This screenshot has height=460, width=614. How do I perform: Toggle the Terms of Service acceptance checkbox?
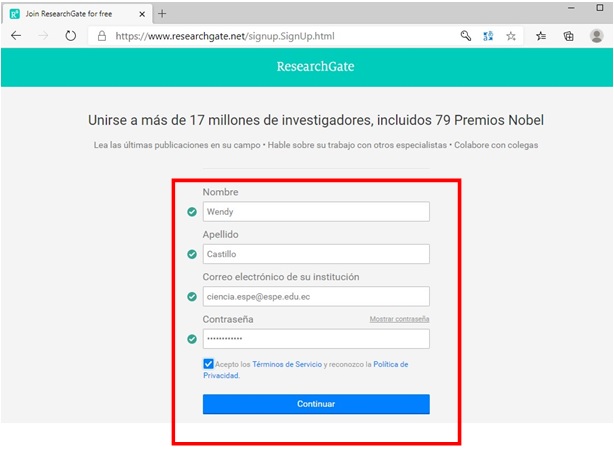point(208,365)
